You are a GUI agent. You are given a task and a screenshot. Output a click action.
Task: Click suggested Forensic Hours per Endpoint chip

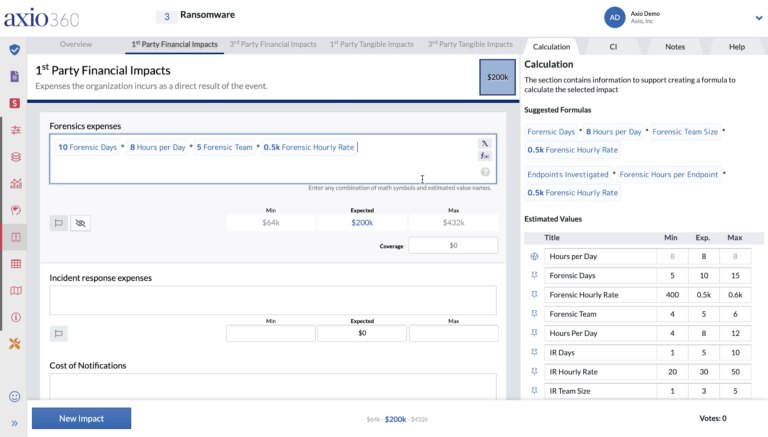669,174
